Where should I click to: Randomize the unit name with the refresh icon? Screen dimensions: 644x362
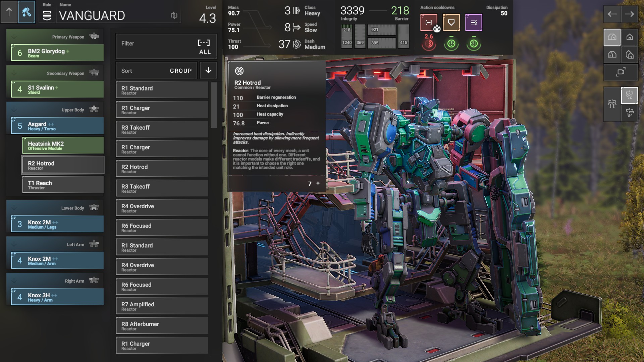pos(174,15)
